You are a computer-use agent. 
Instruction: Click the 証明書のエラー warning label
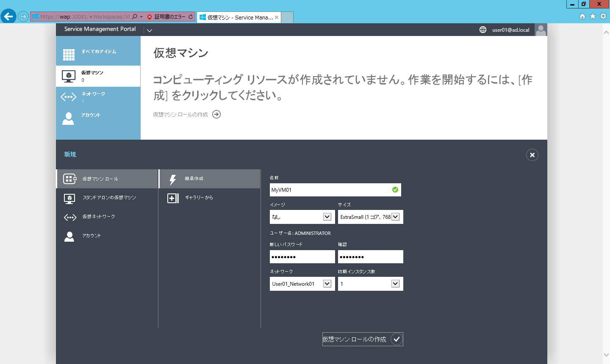tap(170, 17)
